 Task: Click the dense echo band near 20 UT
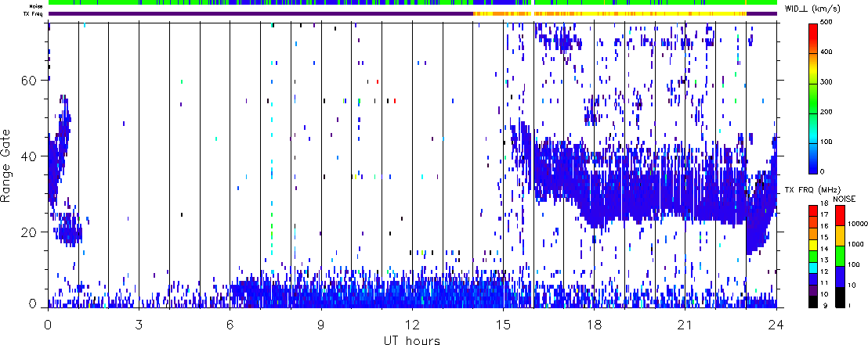pyautogui.click(x=667, y=196)
